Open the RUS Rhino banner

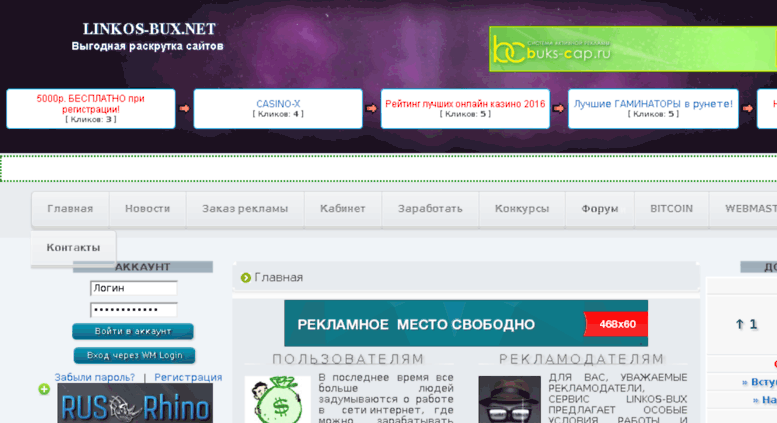pyautogui.click(x=135, y=404)
